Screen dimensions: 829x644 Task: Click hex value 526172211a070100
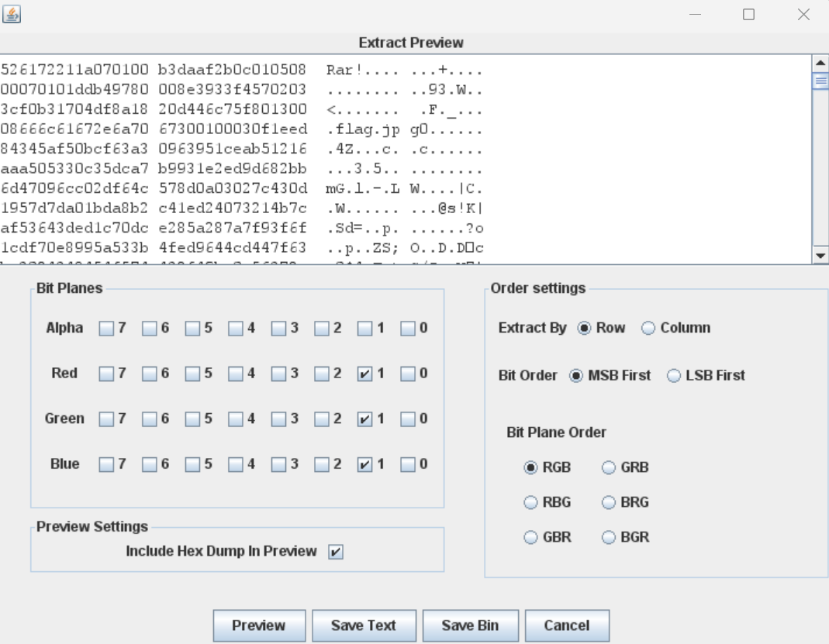coord(74,70)
